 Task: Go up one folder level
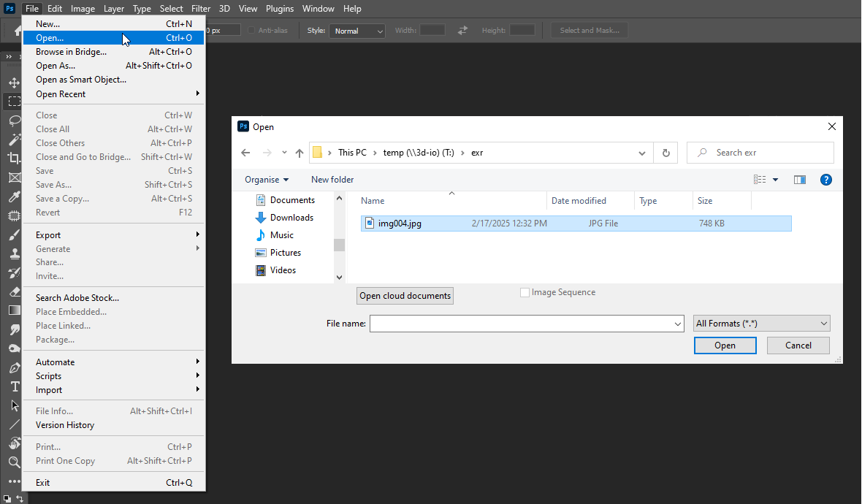point(299,153)
